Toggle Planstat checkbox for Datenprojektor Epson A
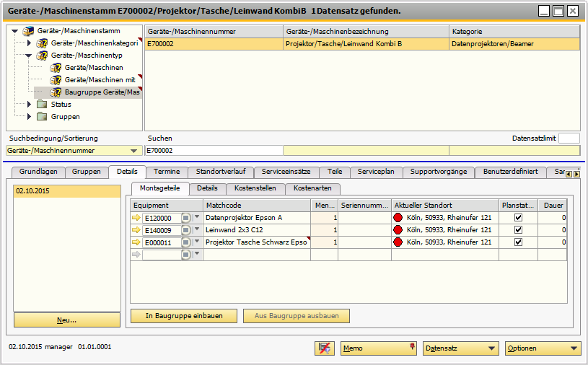The height and width of the screenshot is (365, 588). pos(518,218)
